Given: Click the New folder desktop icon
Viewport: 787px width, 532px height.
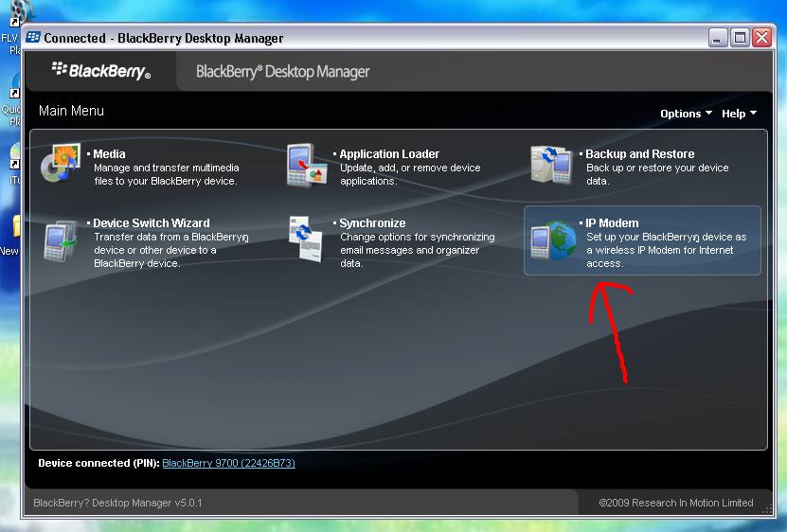Looking at the screenshot, I should point(10,236).
